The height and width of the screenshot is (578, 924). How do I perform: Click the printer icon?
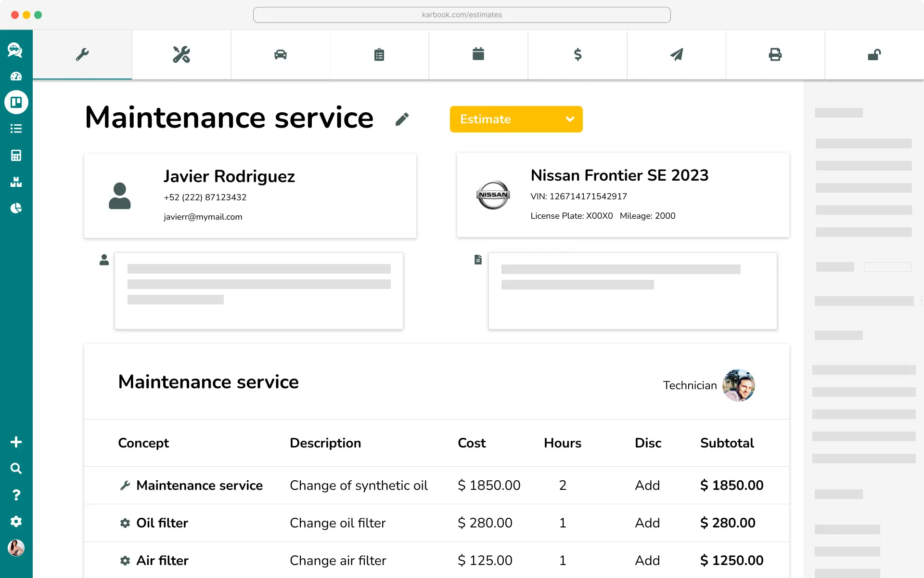(x=775, y=54)
